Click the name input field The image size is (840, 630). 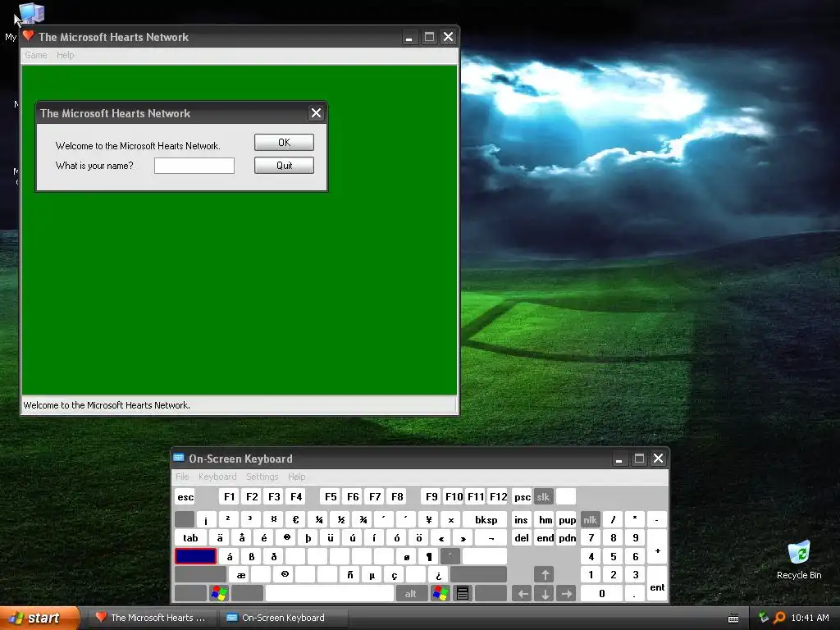click(x=194, y=166)
